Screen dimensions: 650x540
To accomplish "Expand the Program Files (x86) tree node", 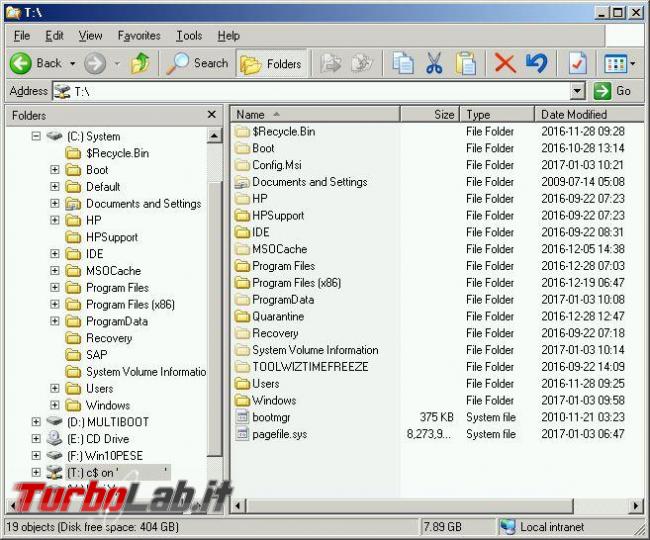I will [x=55, y=304].
